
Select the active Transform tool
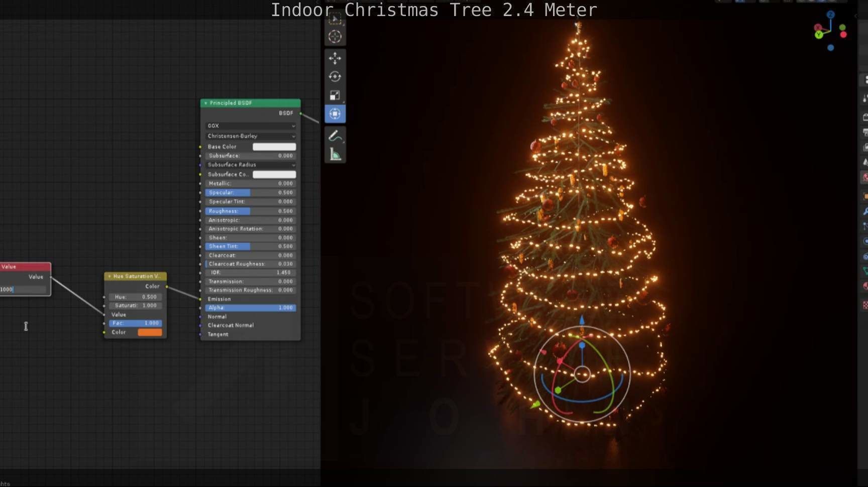tap(335, 114)
